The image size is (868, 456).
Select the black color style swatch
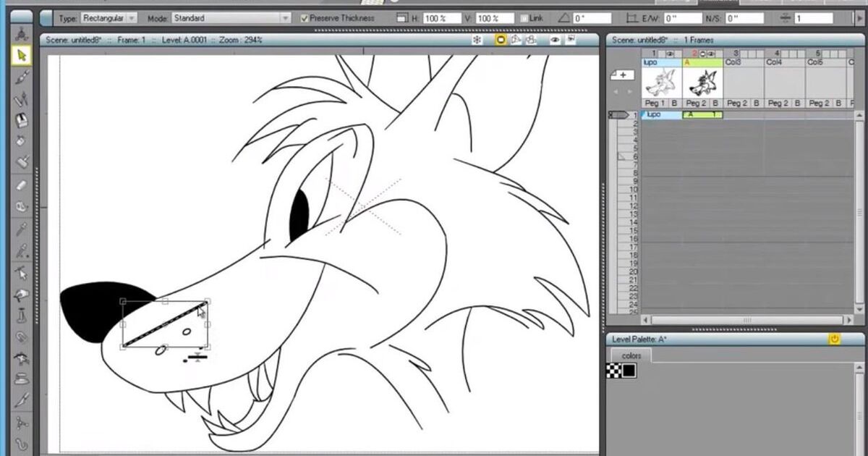[629, 371]
